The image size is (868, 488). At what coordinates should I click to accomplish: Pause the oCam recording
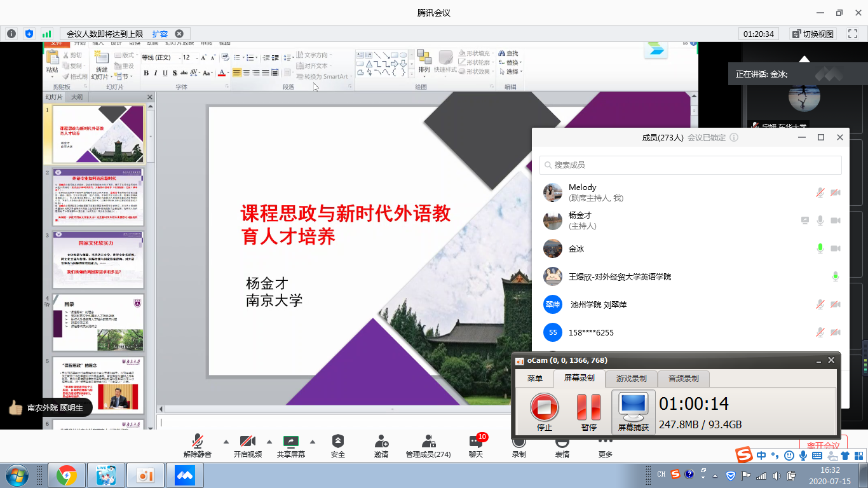coord(588,407)
